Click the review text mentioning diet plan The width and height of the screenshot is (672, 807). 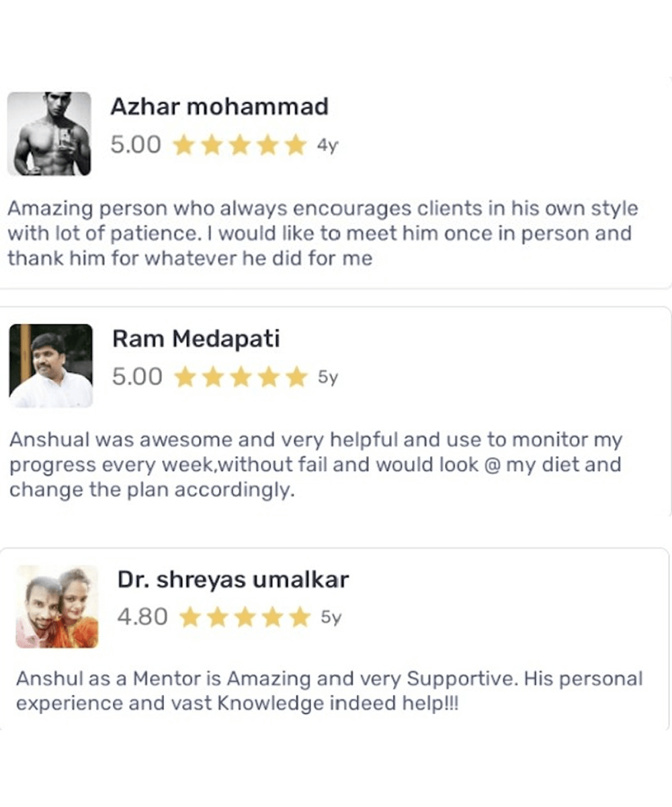(315, 465)
